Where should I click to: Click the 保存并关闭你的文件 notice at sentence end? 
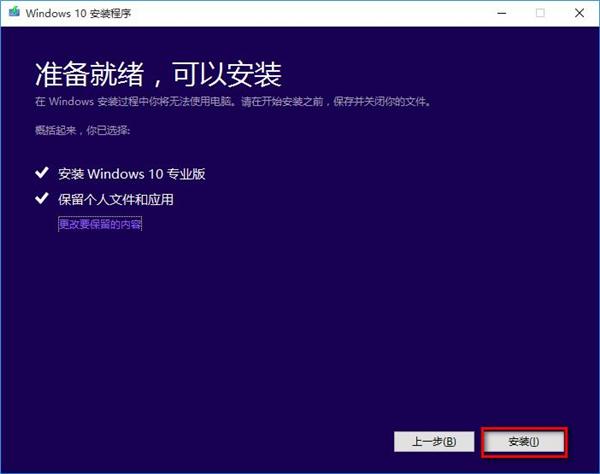tap(382, 102)
